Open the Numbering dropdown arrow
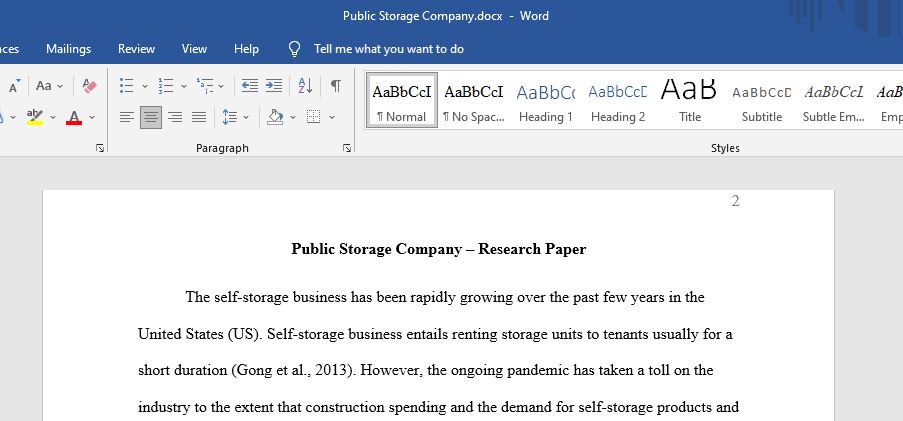 click(x=184, y=86)
